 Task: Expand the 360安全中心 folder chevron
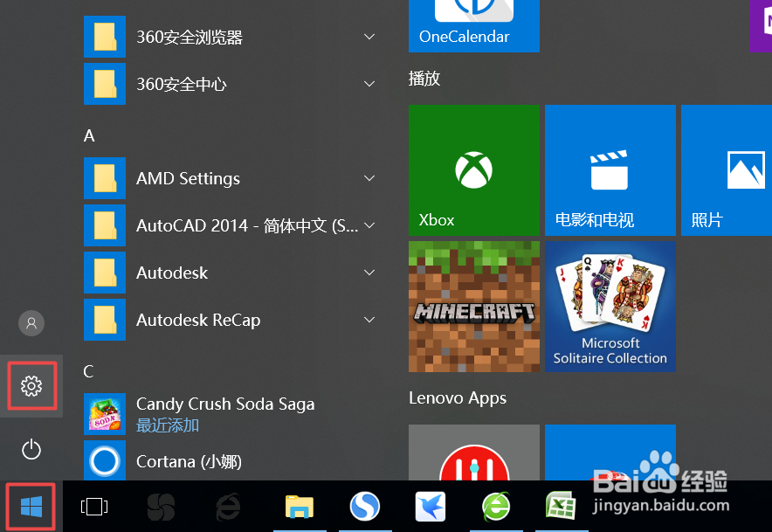pos(369,84)
